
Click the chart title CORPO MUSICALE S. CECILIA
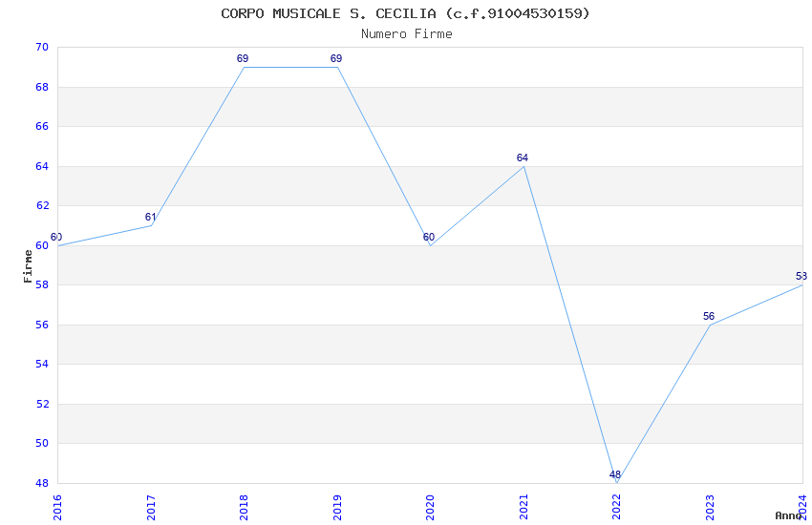[x=405, y=13]
